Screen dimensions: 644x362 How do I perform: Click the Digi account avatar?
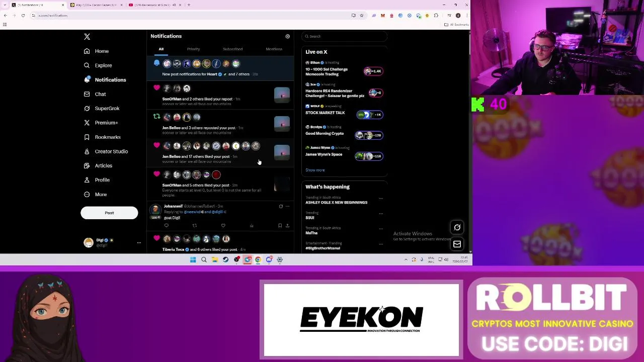89,242
